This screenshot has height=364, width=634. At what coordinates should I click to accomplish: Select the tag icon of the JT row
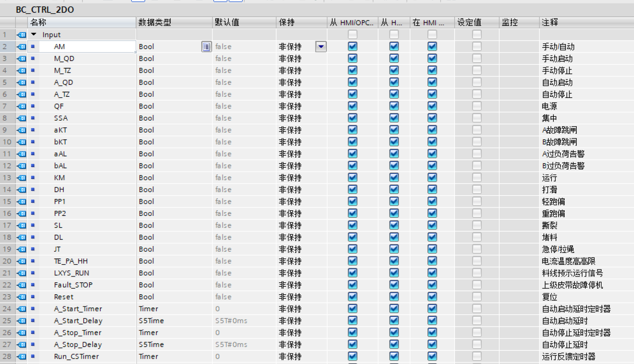point(21,249)
